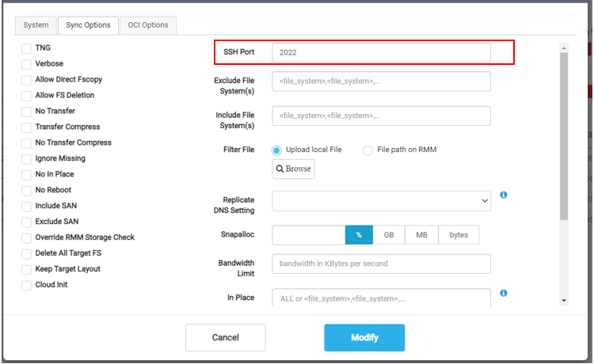
Task: Check Delete All Target FS
Action: click(26, 254)
